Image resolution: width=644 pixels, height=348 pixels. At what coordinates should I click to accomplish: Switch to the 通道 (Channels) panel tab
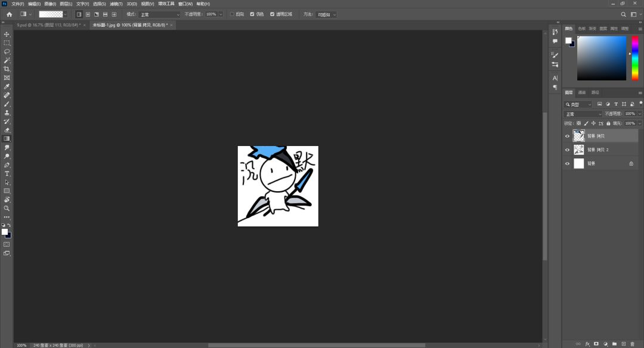pos(582,92)
